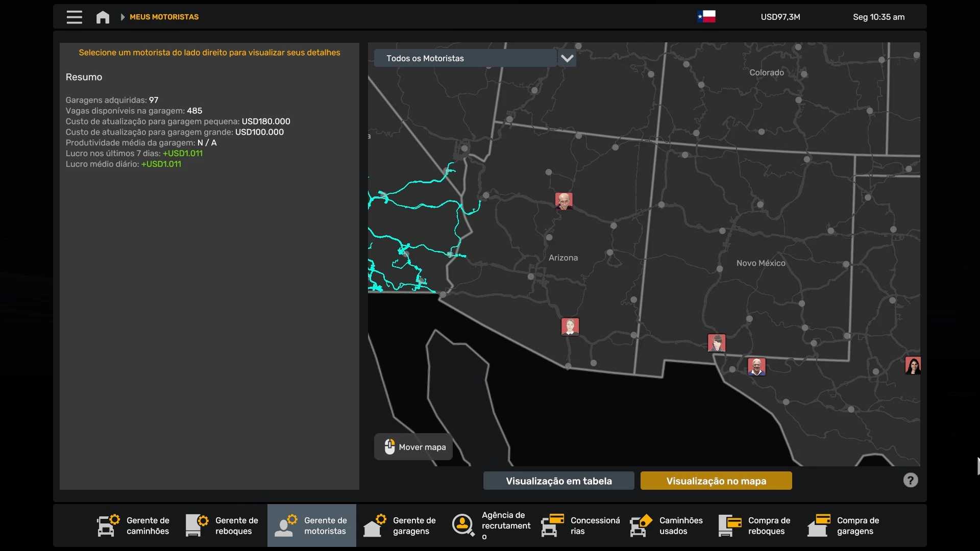This screenshot has width=980, height=551.
Task: Expand the driver filter chevron arrow
Action: (x=567, y=58)
